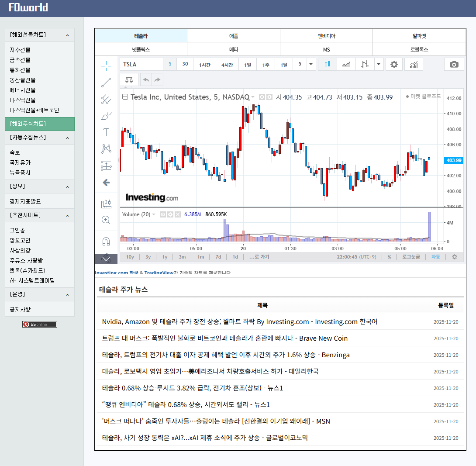Screen dimensions: 476x466
Task: Switch to candlestick chart style
Action: 327,64
